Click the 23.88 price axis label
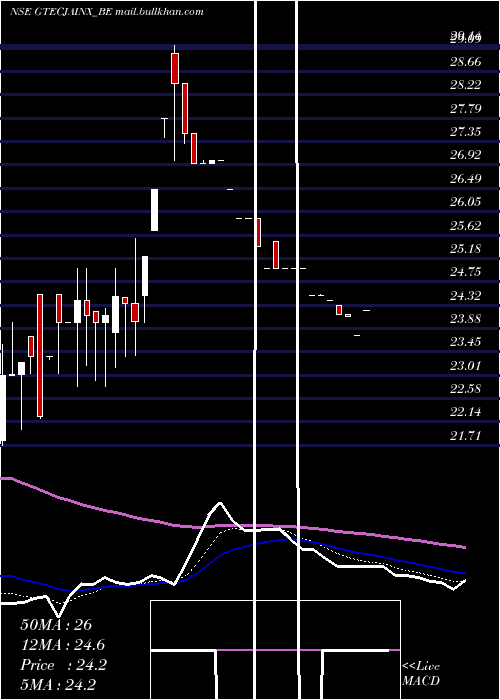This screenshot has height=700, width=500. pyautogui.click(x=466, y=319)
